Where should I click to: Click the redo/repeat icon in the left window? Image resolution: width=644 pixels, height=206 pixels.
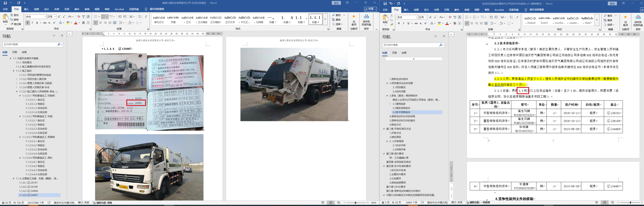point(19,3)
